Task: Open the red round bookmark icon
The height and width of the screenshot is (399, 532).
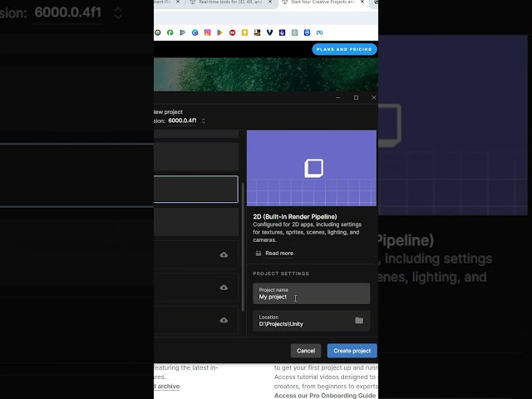Action: pyautogui.click(x=233, y=32)
